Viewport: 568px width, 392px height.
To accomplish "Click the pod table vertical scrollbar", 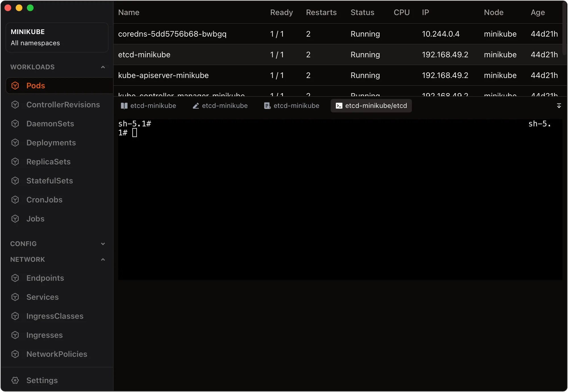I will pyautogui.click(x=565, y=28).
